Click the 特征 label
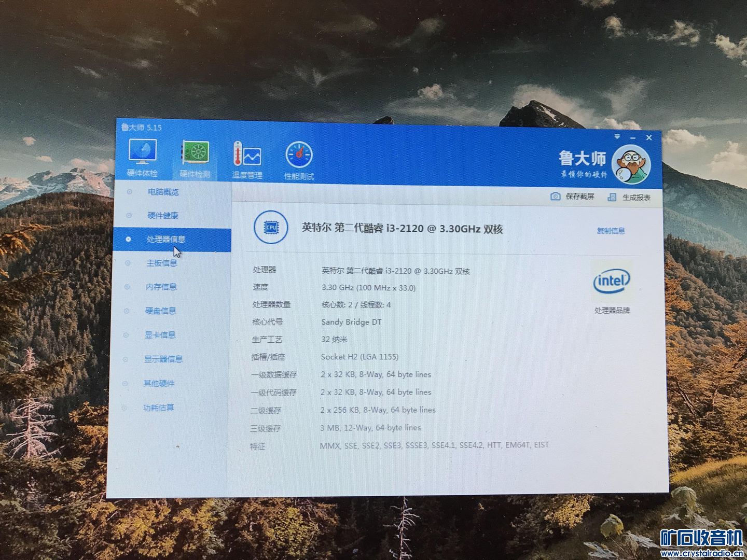 click(x=257, y=446)
